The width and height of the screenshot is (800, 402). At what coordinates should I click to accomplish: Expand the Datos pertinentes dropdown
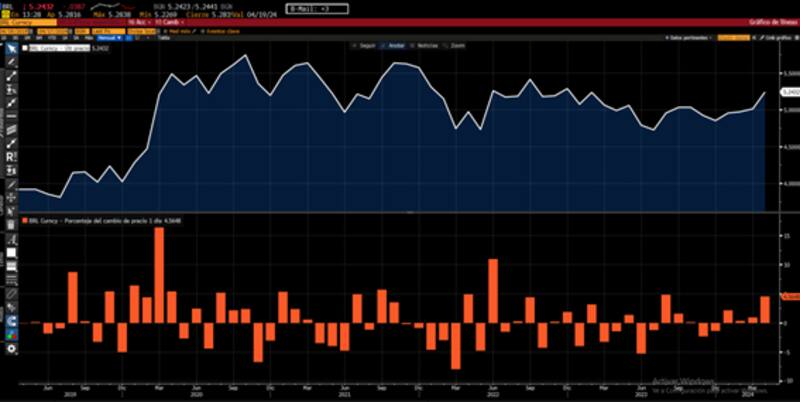(x=690, y=37)
